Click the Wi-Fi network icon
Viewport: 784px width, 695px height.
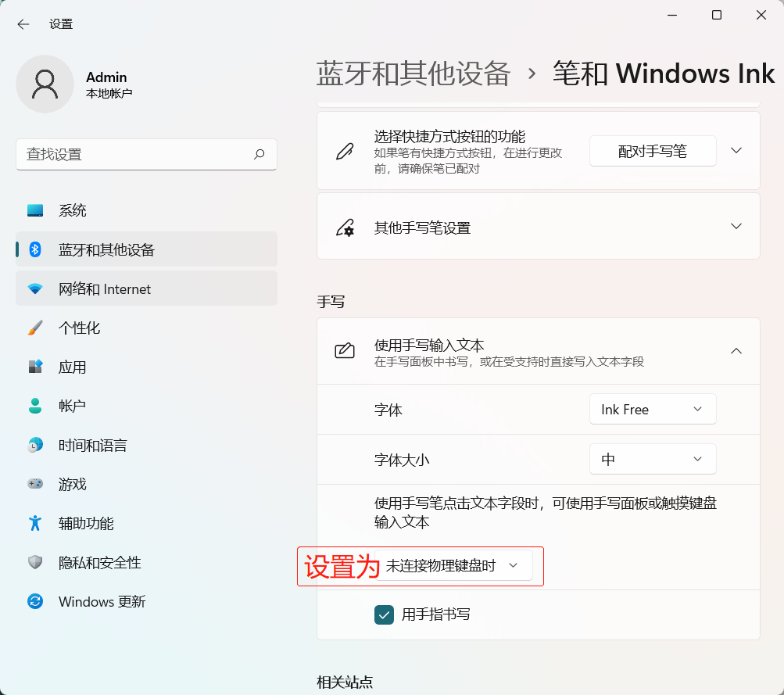coord(35,289)
